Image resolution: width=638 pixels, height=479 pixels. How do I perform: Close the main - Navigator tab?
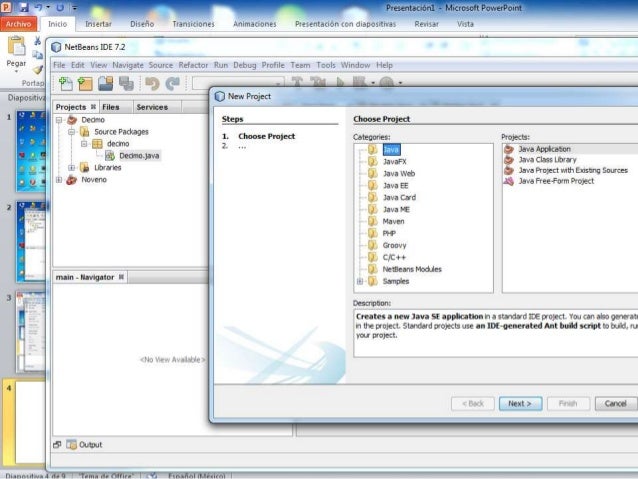[x=121, y=277]
